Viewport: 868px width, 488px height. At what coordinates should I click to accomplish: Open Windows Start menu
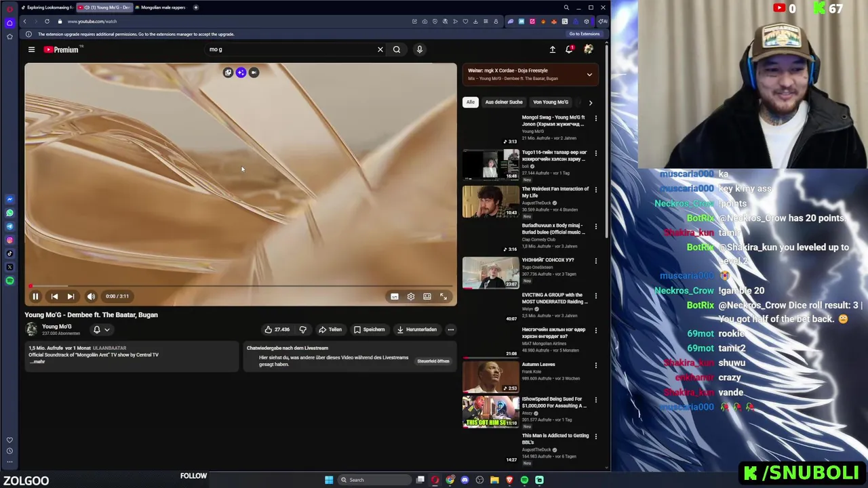pos(329,480)
